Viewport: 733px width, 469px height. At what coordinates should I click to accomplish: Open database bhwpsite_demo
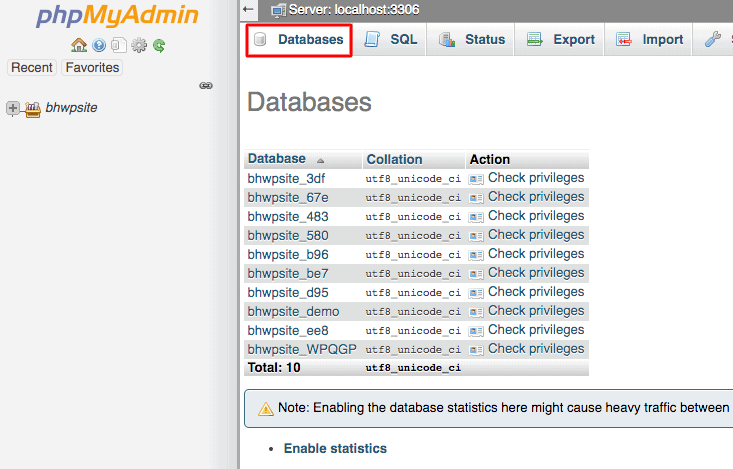point(294,312)
